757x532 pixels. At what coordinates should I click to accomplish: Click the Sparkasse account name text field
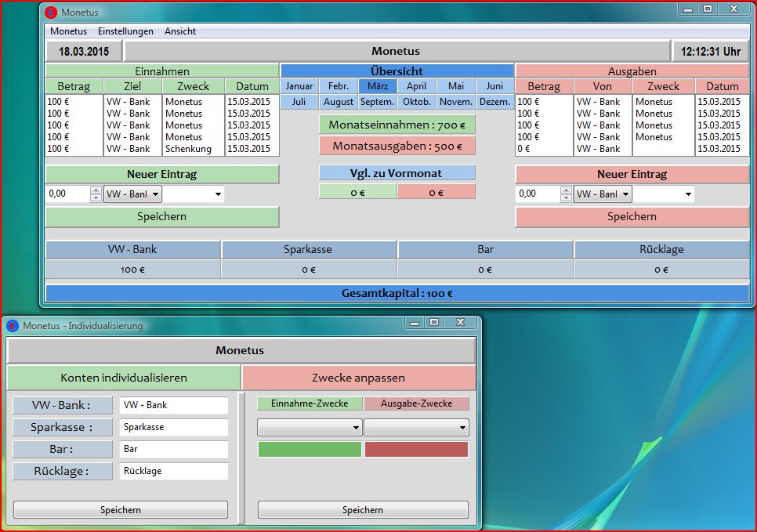coord(173,428)
